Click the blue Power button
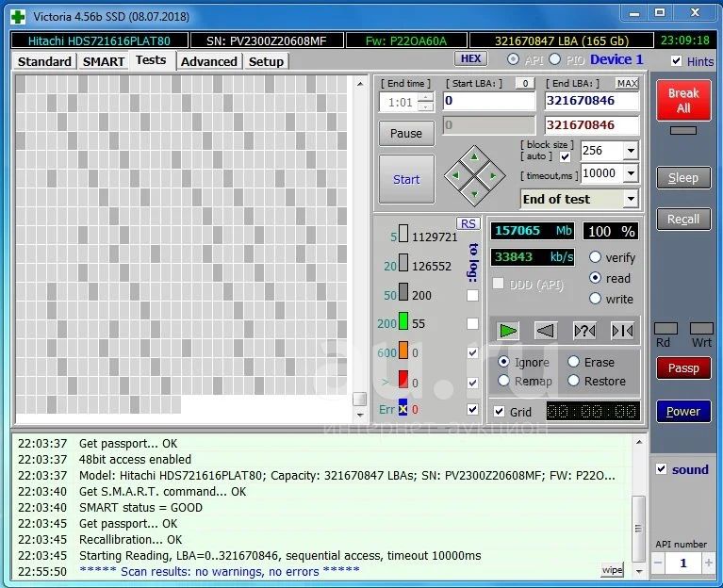Image resolution: width=723 pixels, height=588 pixels. tap(683, 411)
